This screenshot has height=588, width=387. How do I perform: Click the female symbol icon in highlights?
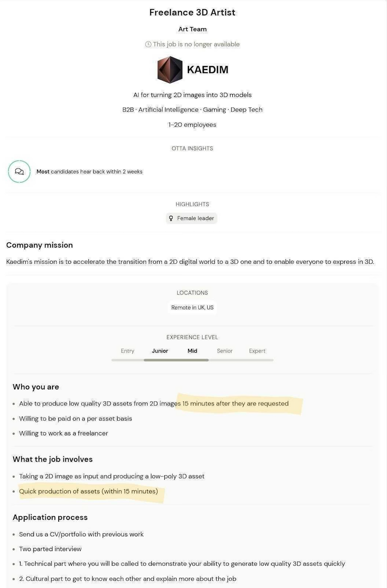[171, 218]
